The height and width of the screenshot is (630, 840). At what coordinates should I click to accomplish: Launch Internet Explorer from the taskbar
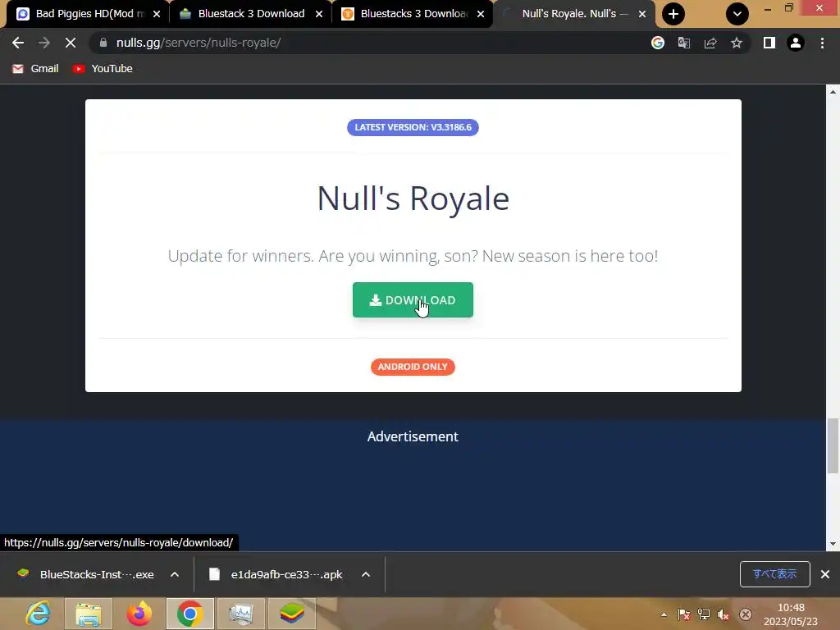(x=38, y=614)
